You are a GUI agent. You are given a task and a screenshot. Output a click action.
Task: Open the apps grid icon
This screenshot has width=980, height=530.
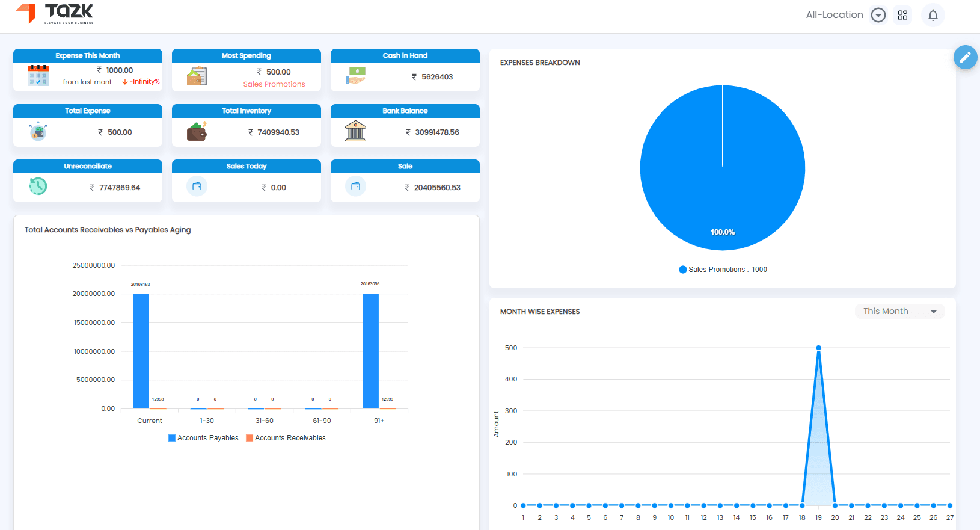coord(902,15)
